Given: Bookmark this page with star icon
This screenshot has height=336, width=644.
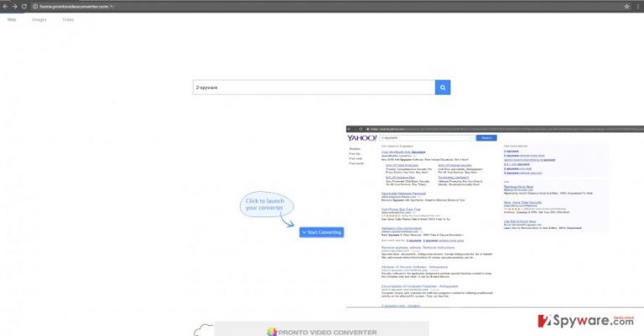Looking at the screenshot, I should [626, 7].
